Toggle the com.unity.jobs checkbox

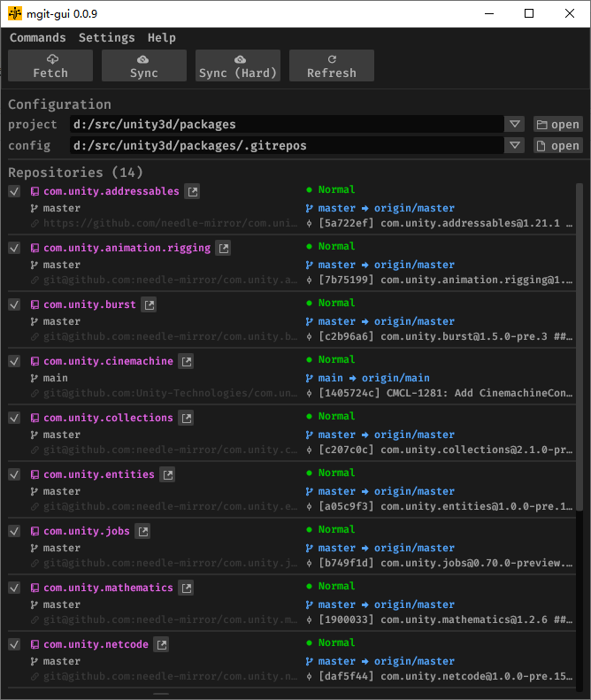[14, 532]
